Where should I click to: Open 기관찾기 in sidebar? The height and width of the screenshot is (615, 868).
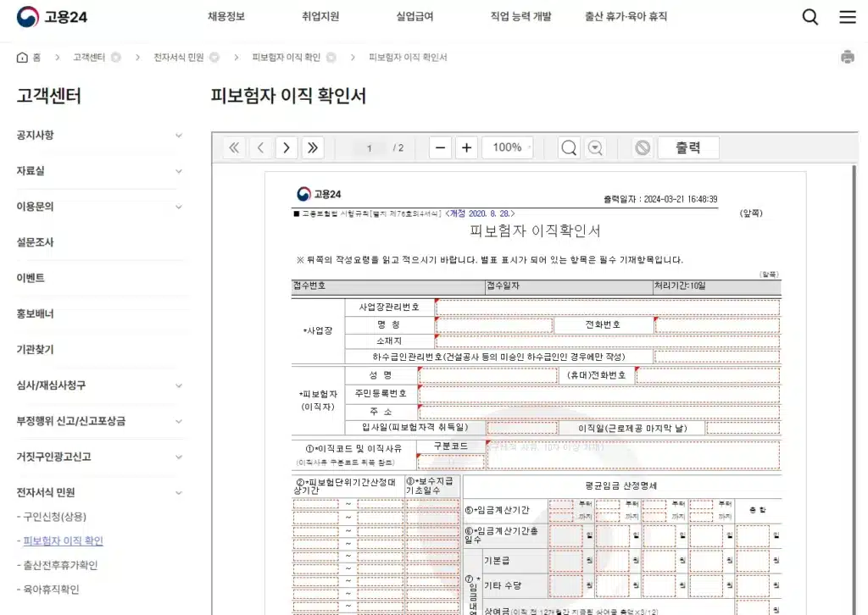[x=35, y=350]
